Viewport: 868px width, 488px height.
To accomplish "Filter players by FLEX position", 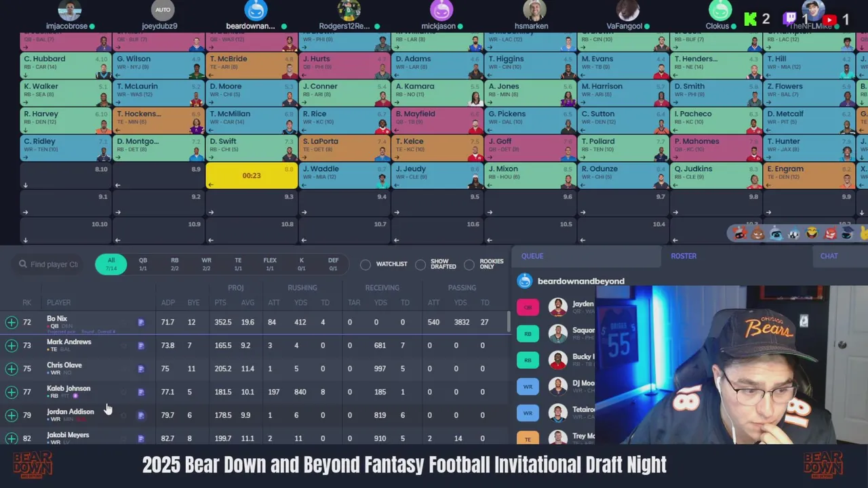I will 270,264.
